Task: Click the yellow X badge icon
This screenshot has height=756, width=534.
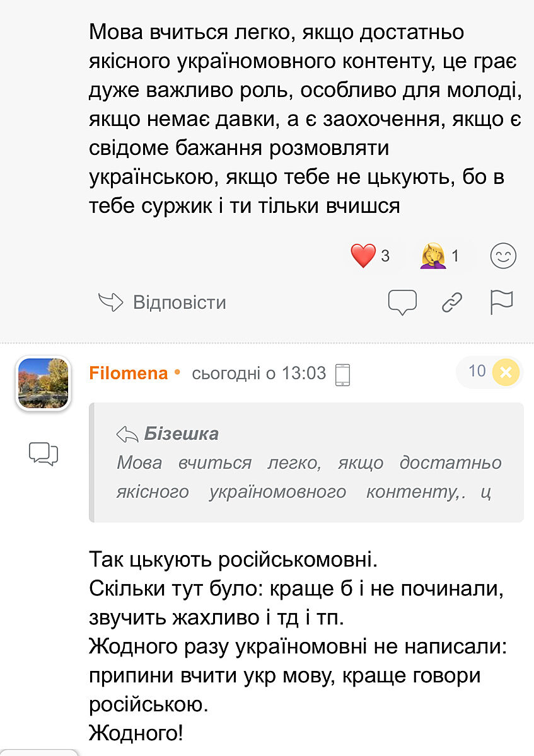Action: coord(506,372)
